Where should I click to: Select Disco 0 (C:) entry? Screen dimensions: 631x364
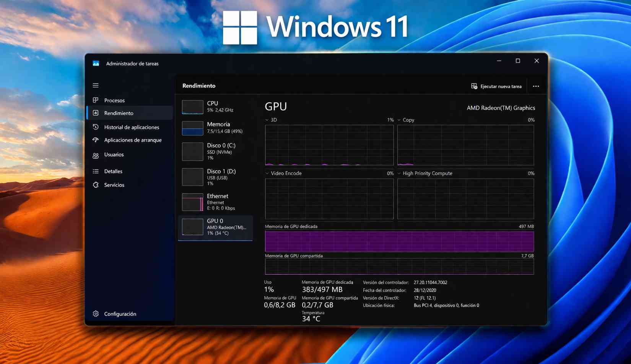[x=214, y=151]
